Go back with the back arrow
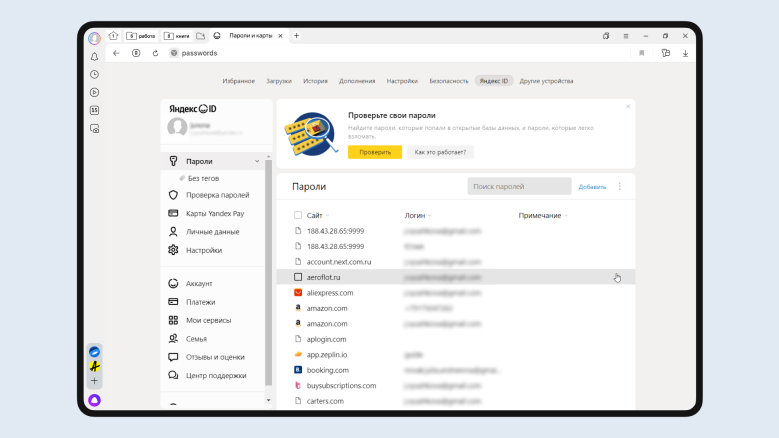The width and height of the screenshot is (779, 438). 116,53
